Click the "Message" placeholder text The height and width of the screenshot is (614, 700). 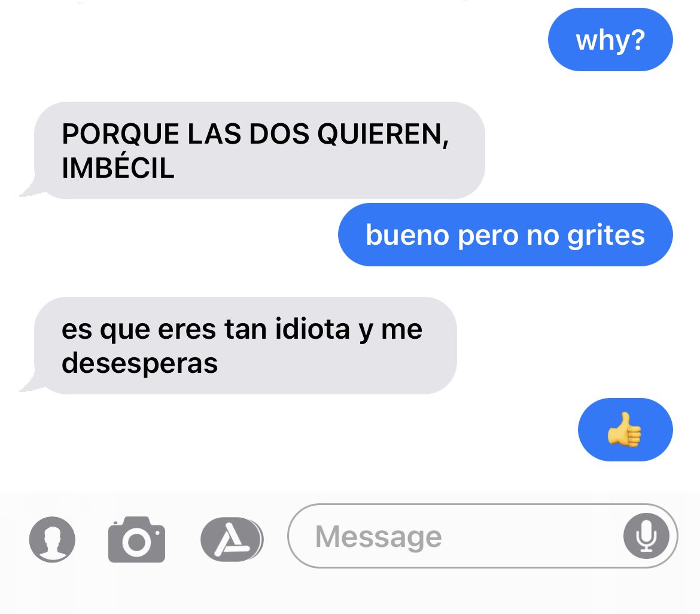click(379, 536)
